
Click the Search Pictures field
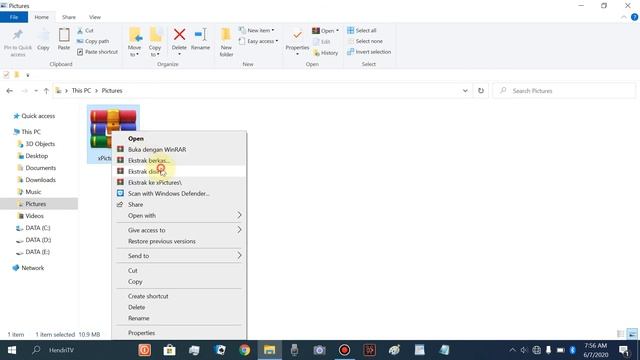pyautogui.click(x=564, y=91)
